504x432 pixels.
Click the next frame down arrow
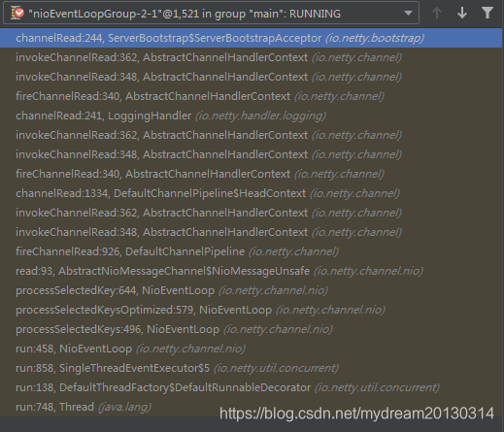pos(462,13)
